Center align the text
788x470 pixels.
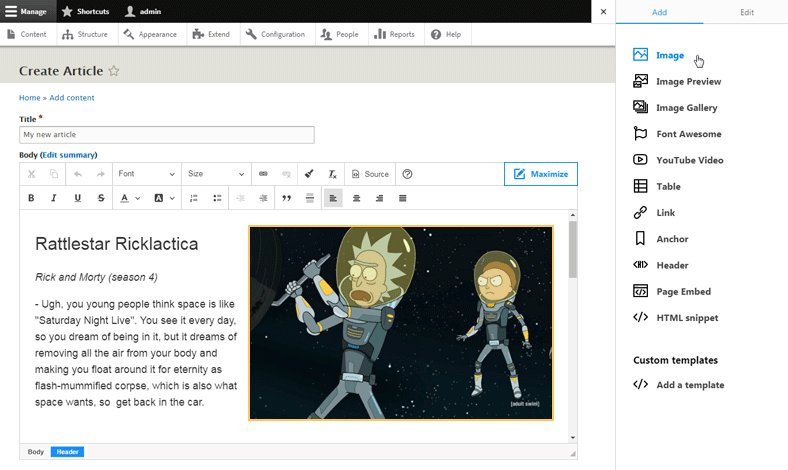tap(356, 198)
